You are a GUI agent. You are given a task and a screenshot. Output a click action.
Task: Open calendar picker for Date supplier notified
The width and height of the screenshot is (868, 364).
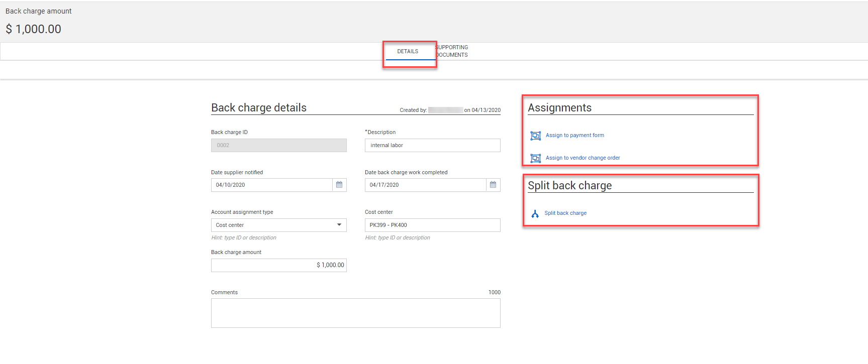coord(339,185)
